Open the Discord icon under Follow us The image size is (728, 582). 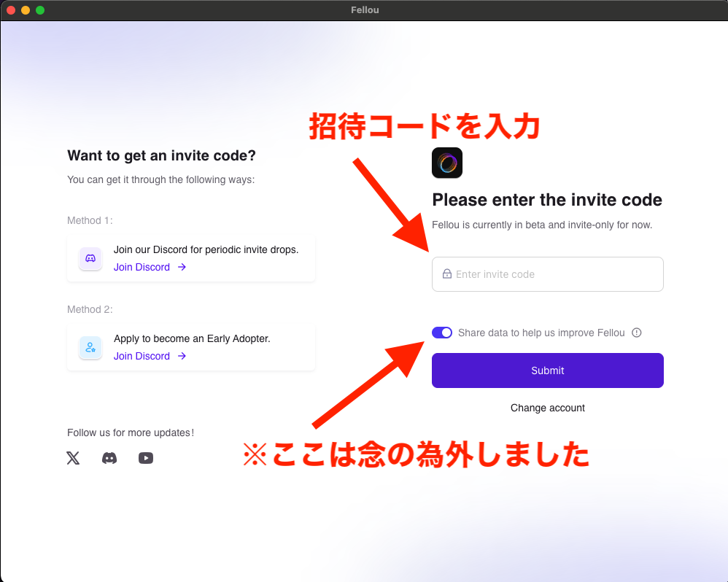(109, 458)
